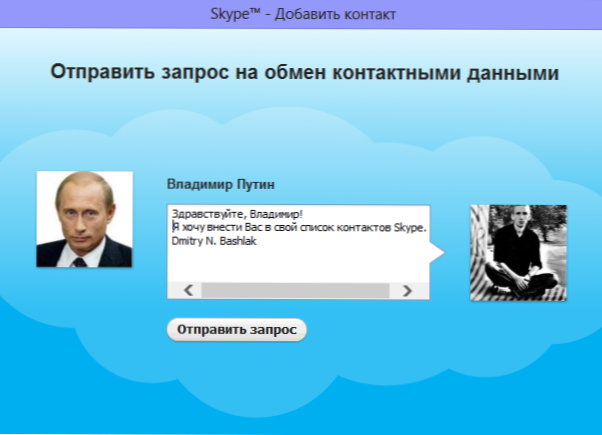Click the signature text 'Dmitry N. Bashlak'

point(214,241)
